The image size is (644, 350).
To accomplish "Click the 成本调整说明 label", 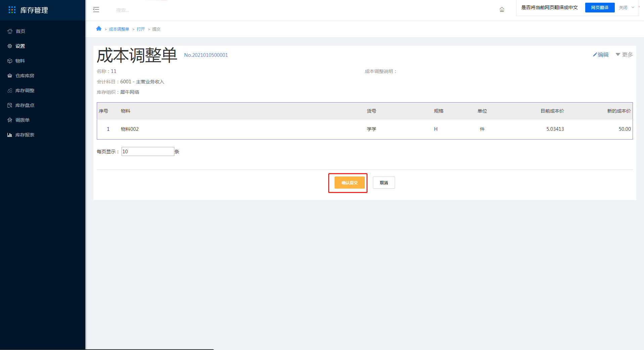I will click(x=381, y=71).
